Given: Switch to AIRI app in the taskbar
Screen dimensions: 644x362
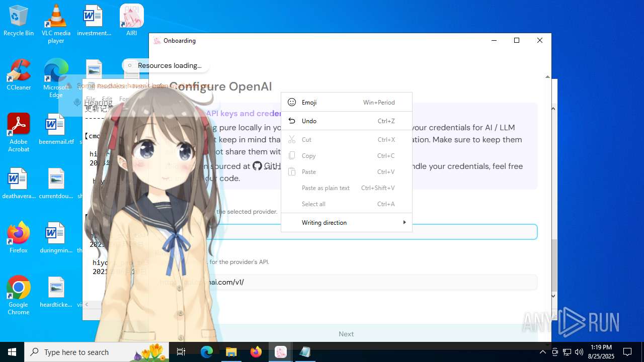Looking at the screenshot, I should tap(281, 352).
